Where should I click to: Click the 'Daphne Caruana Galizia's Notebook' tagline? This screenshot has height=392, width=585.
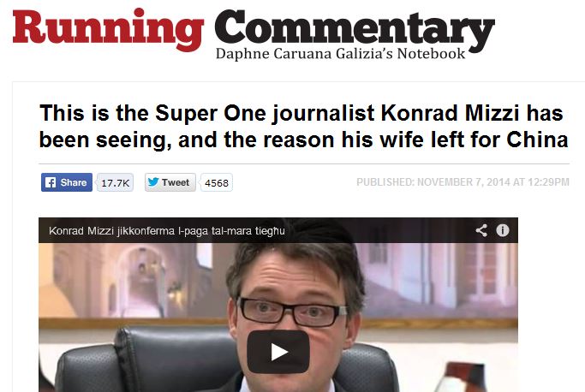click(x=340, y=54)
